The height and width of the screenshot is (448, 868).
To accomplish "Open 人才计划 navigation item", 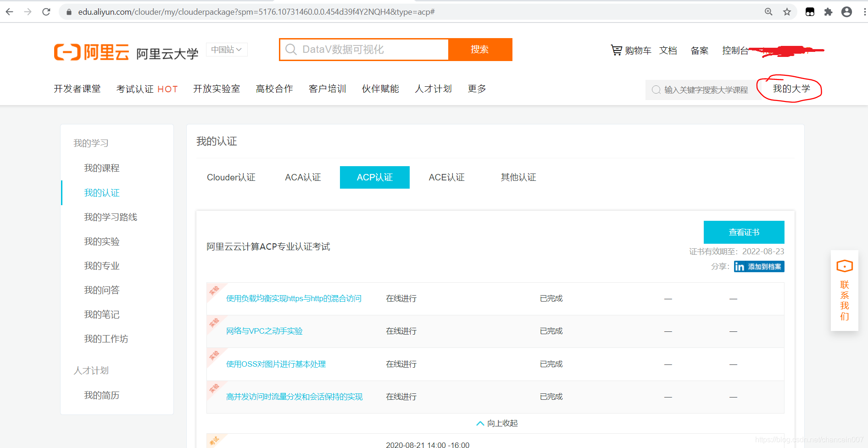I will (x=434, y=89).
